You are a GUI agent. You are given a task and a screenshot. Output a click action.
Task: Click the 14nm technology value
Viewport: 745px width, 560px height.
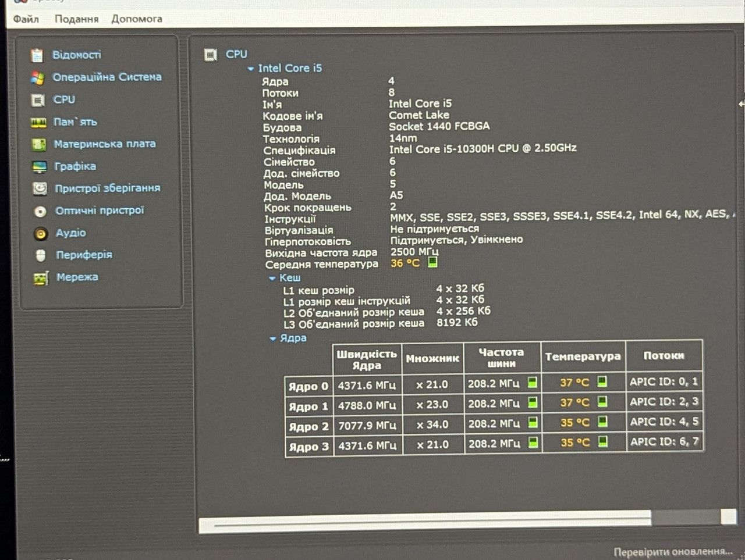click(403, 138)
